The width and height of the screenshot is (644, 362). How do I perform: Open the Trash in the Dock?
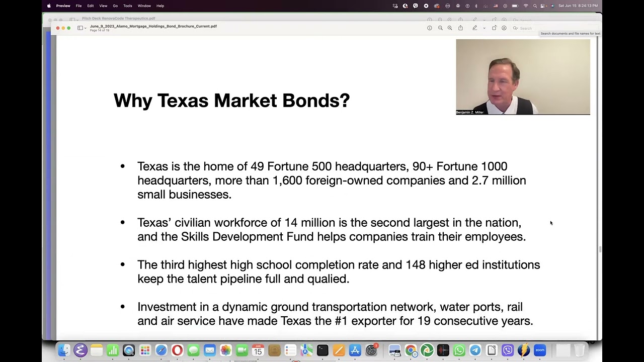point(579,350)
